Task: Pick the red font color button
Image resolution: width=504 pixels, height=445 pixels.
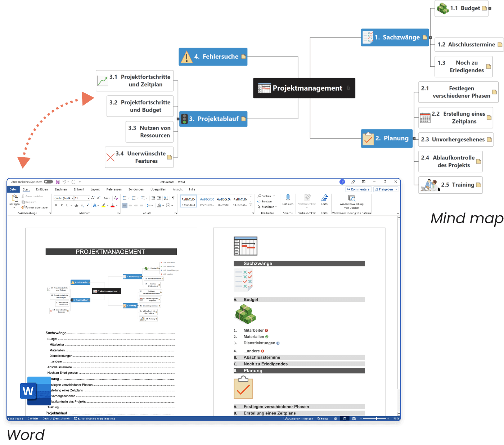Action: point(112,205)
